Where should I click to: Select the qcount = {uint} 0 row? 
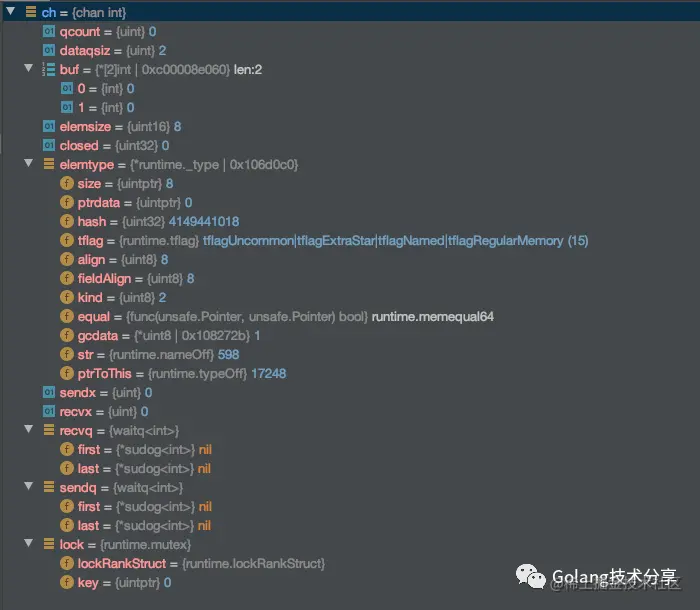coord(350,31)
